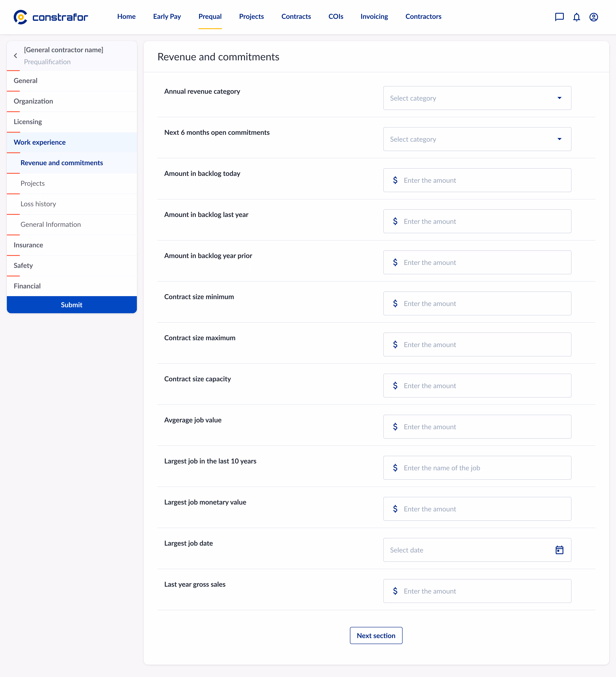Focus the Largest job in the last 10 years field

tap(477, 468)
